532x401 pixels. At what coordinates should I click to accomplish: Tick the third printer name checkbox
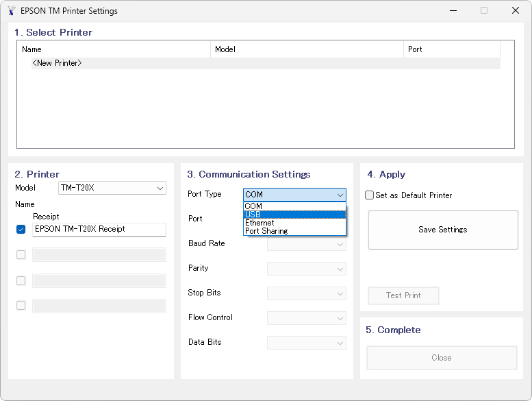[21, 280]
